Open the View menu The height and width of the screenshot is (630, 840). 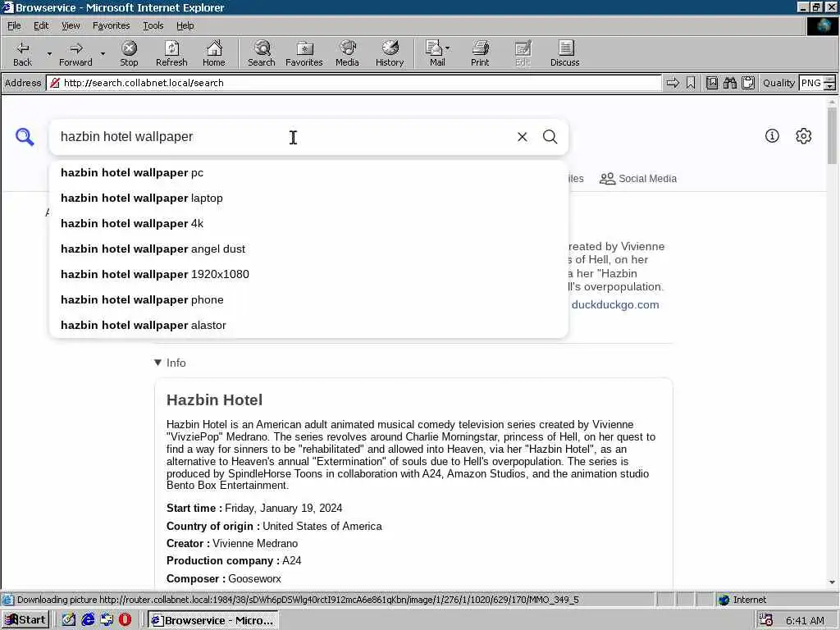pyautogui.click(x=71, y=25)
